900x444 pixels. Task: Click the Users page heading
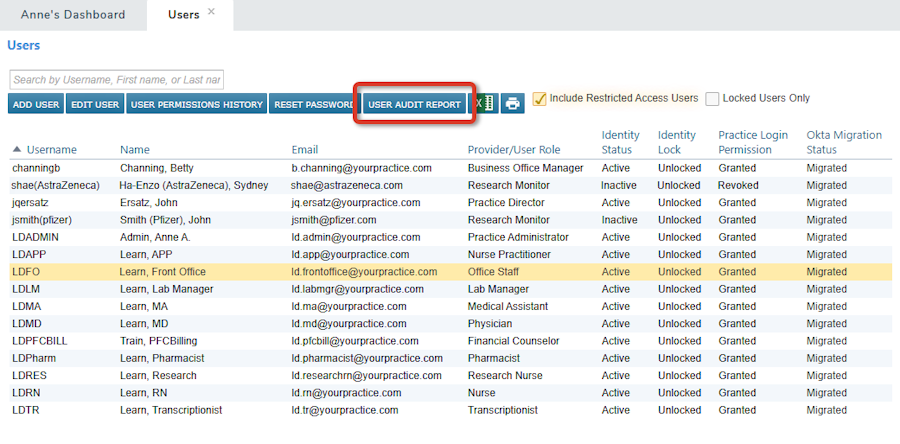tap(24, 45)
